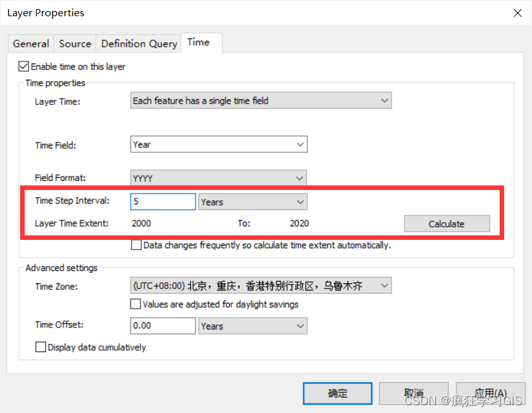Click the Time Step Interval value field
The height and width of the screenshot is (413, 532).
point(163,202)
